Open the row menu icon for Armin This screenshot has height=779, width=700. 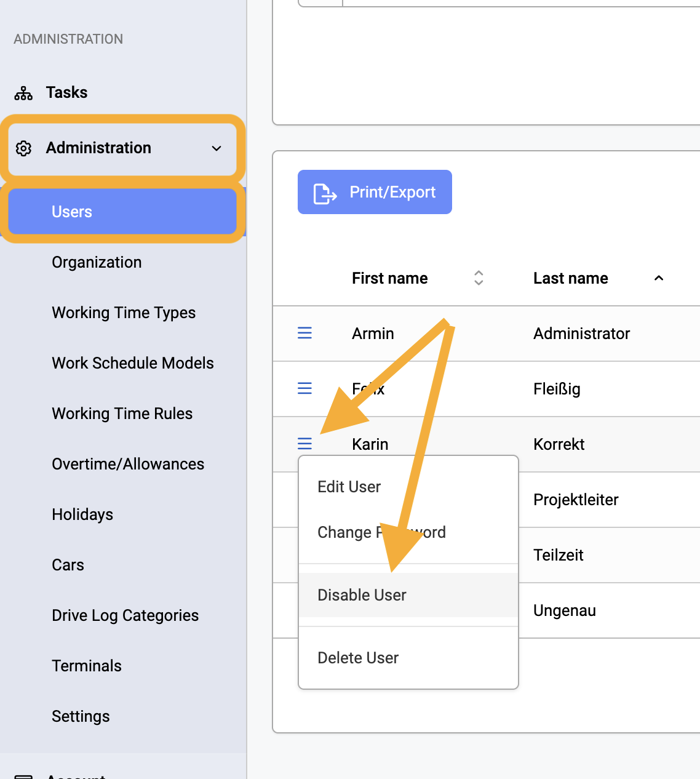pos(304,333)
